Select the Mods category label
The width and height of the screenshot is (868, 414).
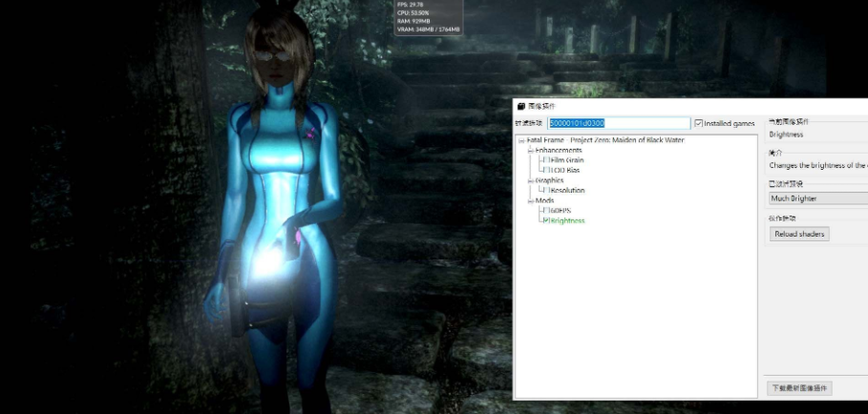(x=544, y=200)
